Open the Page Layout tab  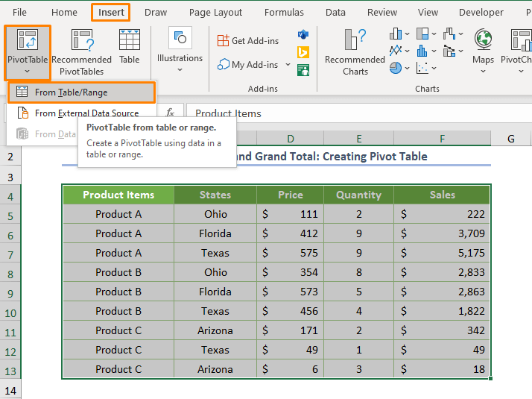click(x=215, y=12)
